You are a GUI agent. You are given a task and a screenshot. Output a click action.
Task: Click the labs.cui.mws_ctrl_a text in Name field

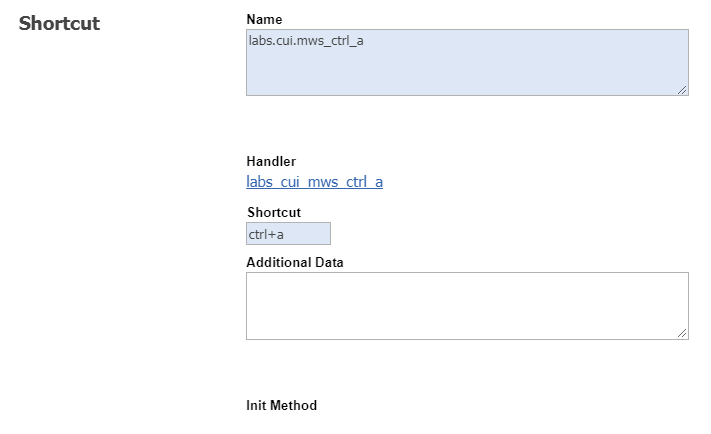(305, 41)
